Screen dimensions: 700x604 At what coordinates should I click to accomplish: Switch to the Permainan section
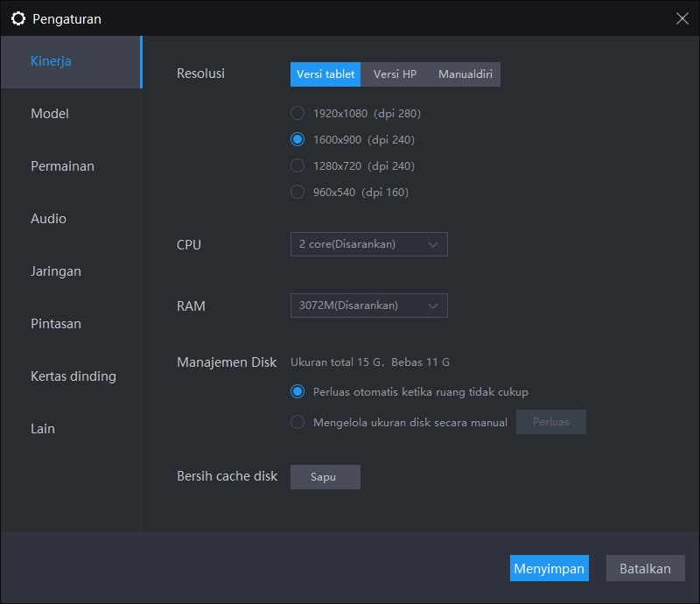tap(61, 166)
